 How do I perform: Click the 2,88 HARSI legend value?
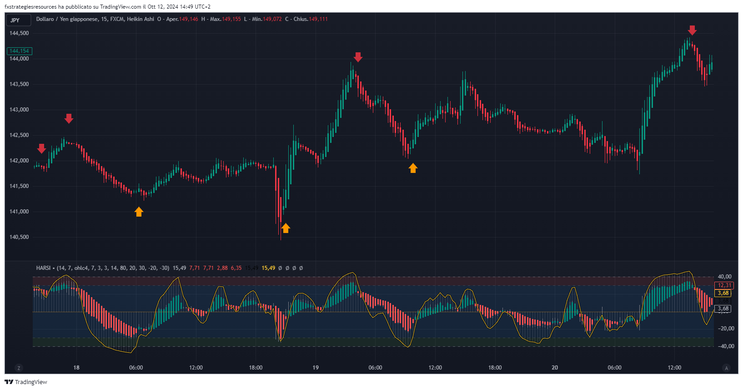(222, 268)
